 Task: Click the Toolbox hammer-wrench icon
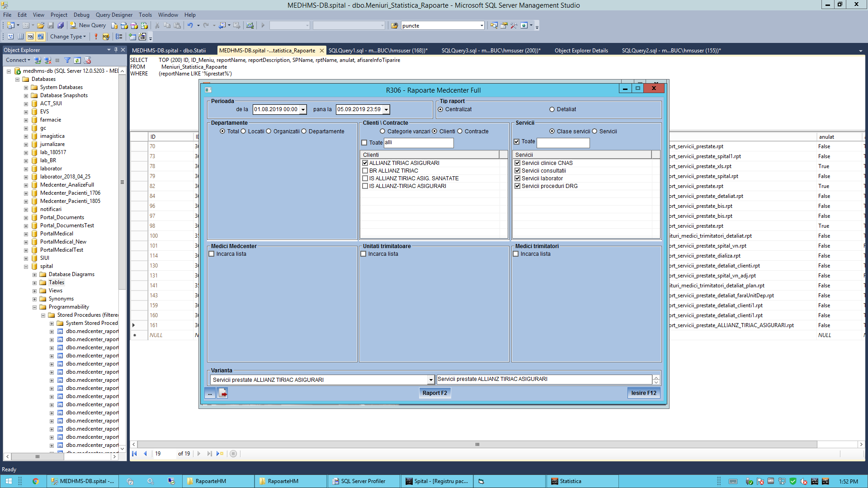click(x=514, y=25)
